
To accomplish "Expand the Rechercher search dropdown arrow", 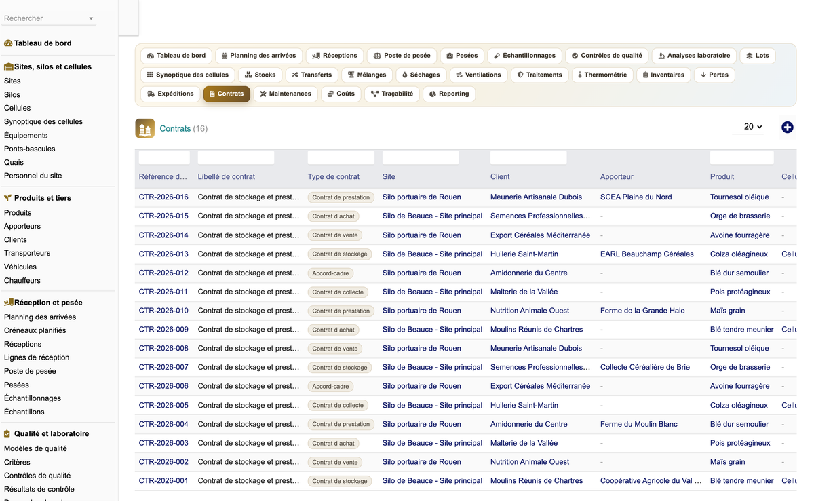I will [91, 19].
